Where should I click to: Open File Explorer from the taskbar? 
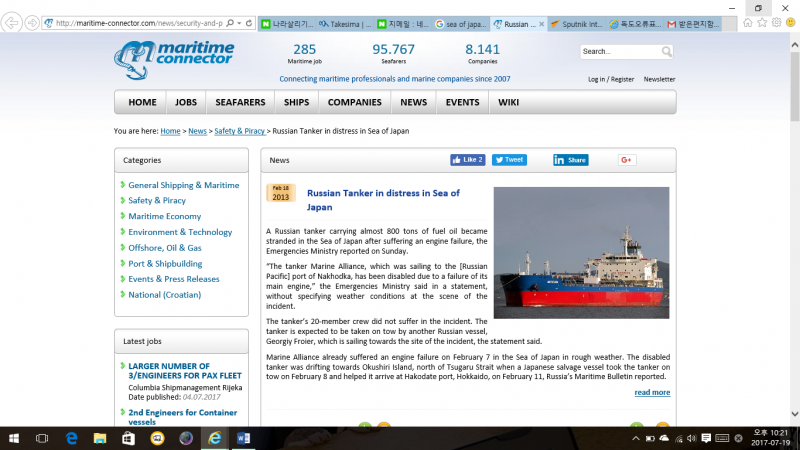pyautogui.click(x=100, y=438)
